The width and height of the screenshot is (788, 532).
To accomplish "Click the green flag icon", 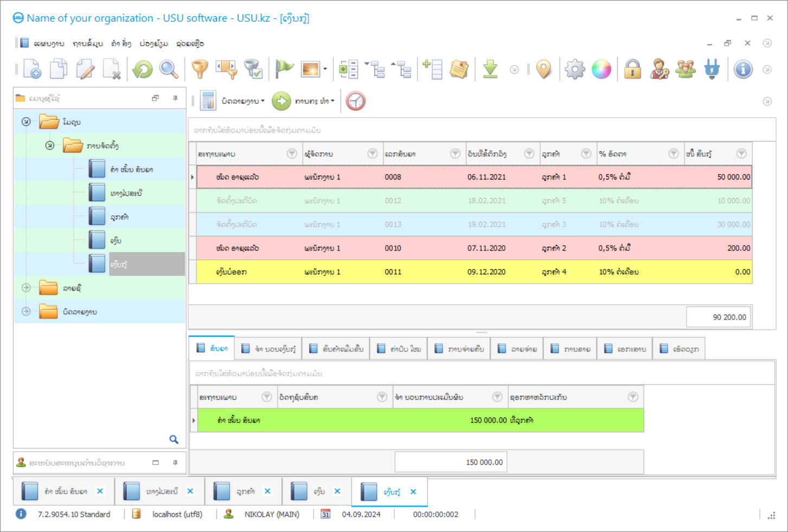I will point(284,69).
